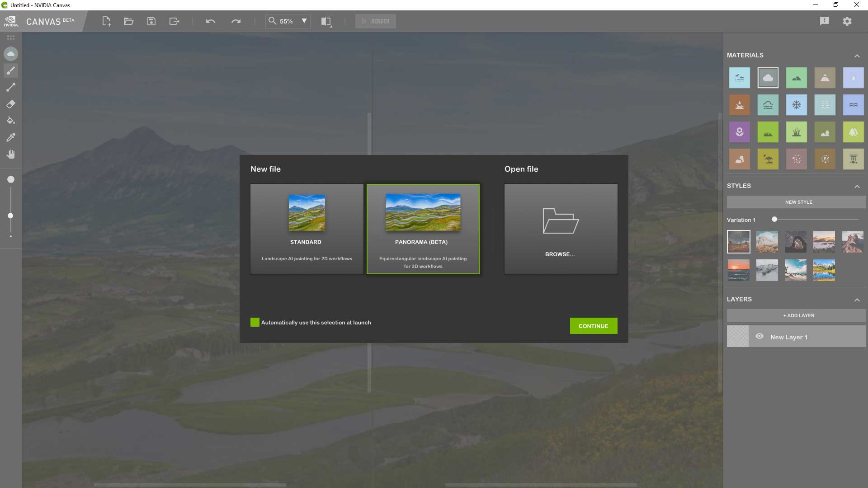Click the active cloud material indicator in left toolbar
The height and width of the screenshot is (488, 868).
11,54
